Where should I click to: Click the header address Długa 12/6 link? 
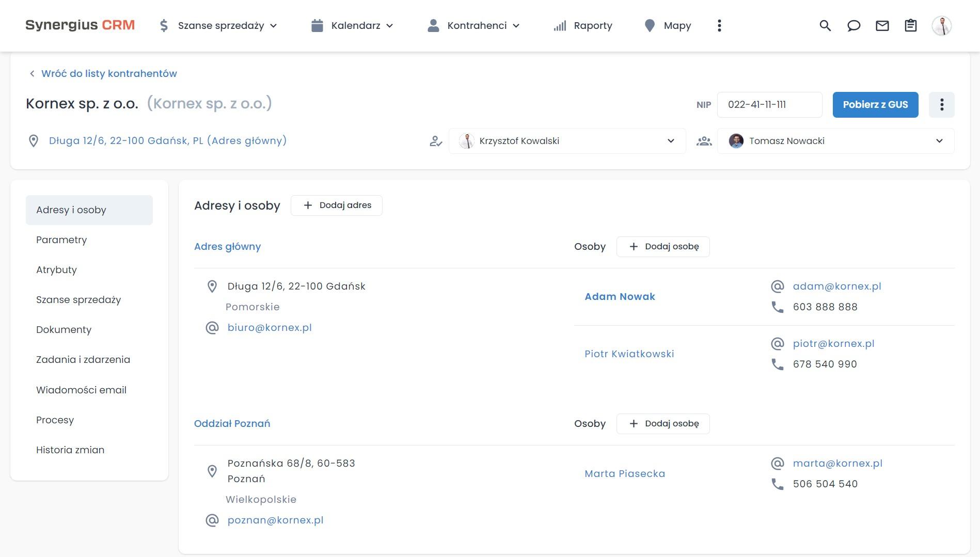point(168,141)
